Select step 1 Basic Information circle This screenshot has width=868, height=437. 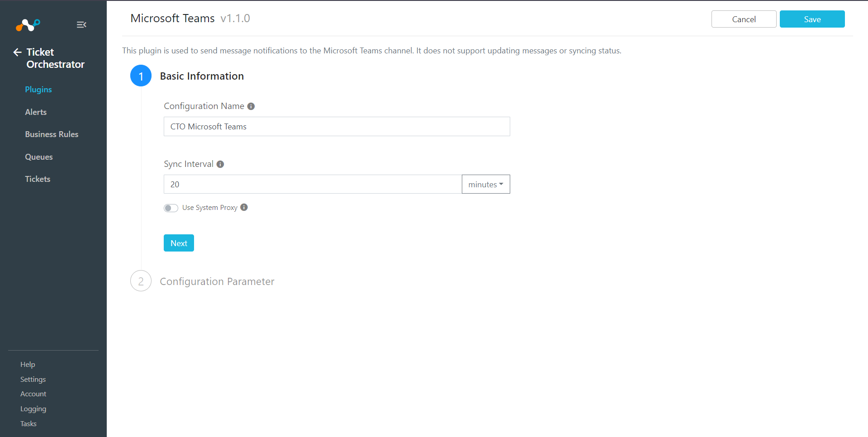141,76
